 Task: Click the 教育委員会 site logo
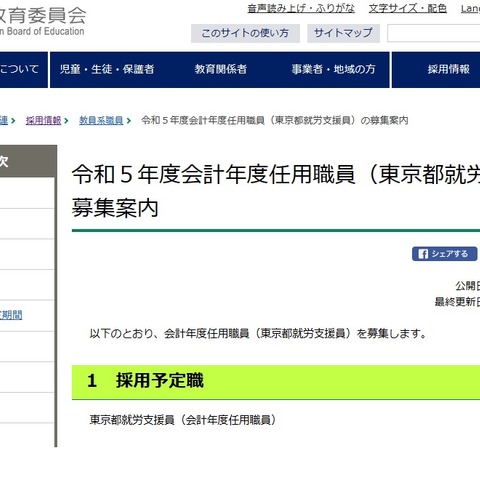tap(43, 21)
